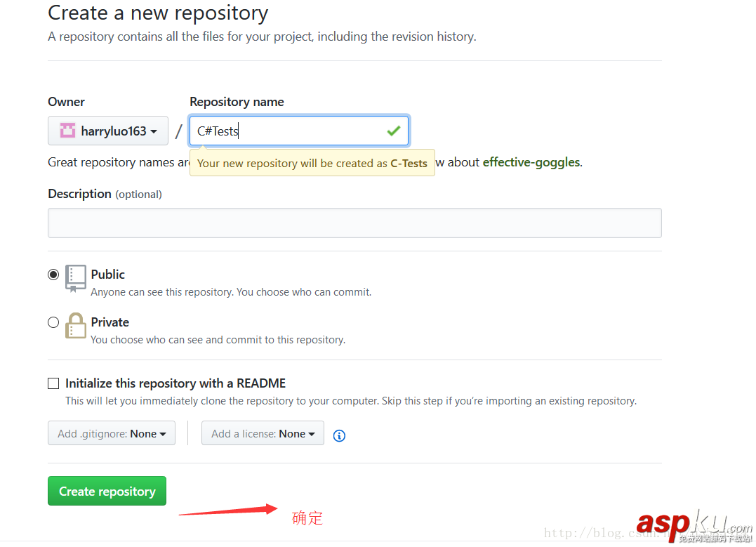Click the Private repository lock icon
This screenshot has height=547, width=756.
coord(76,326)
